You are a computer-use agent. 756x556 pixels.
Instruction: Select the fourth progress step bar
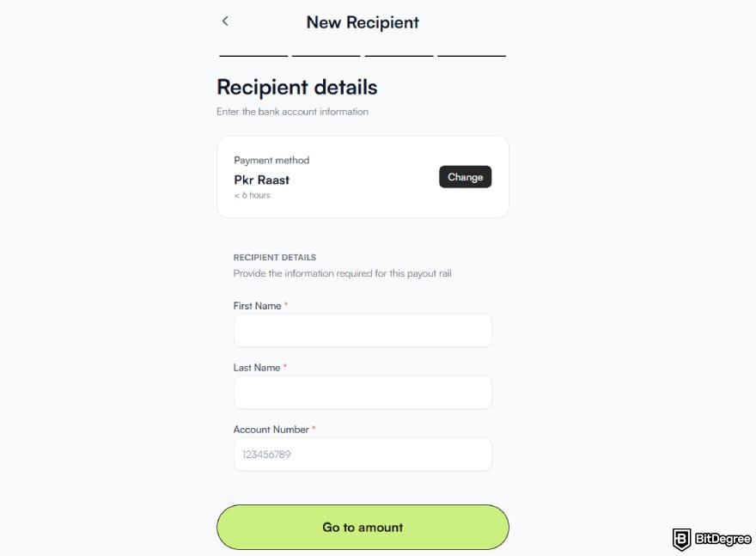[471, 54]
